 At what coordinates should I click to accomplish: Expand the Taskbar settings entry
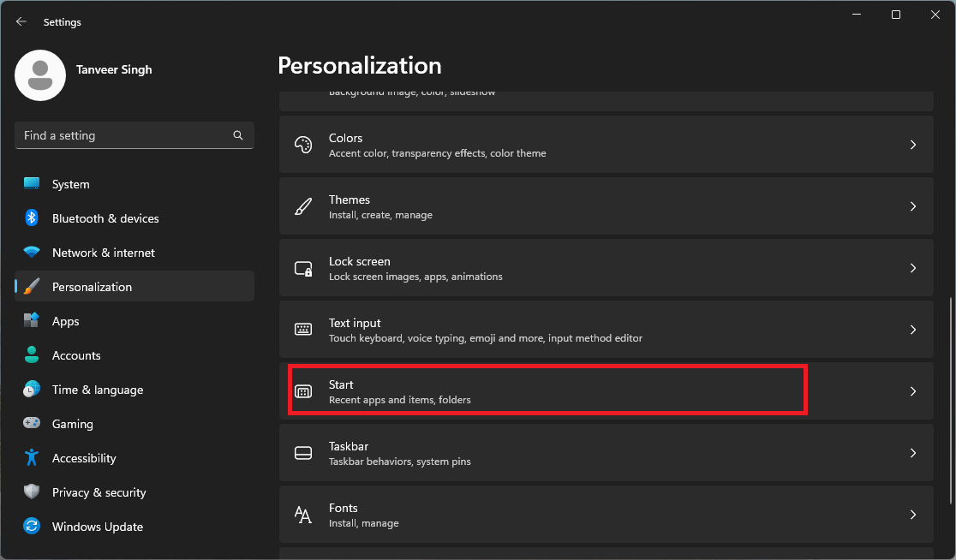[606, 453]
